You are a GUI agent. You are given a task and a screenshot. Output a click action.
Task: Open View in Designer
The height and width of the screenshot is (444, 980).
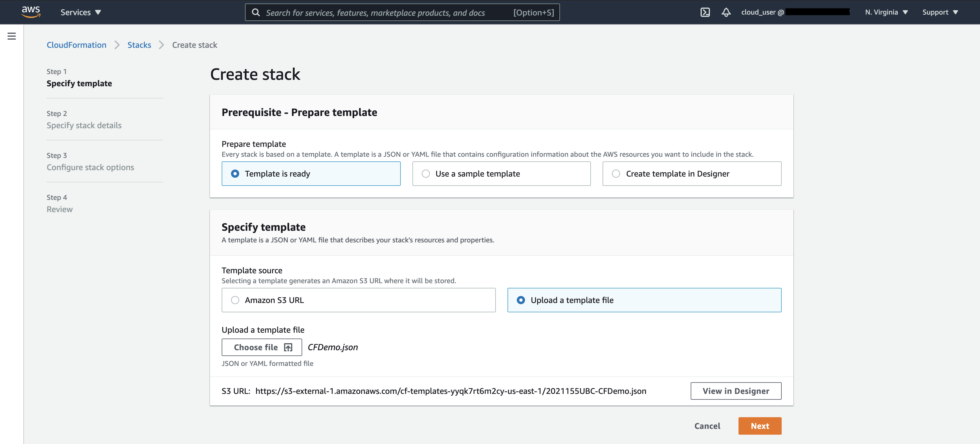(x=736, y=391)
